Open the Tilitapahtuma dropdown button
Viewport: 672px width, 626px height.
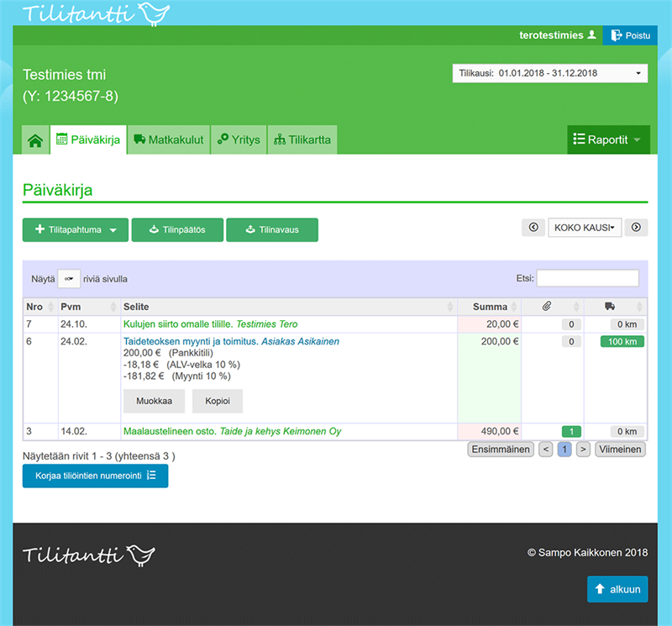[75, 229]
